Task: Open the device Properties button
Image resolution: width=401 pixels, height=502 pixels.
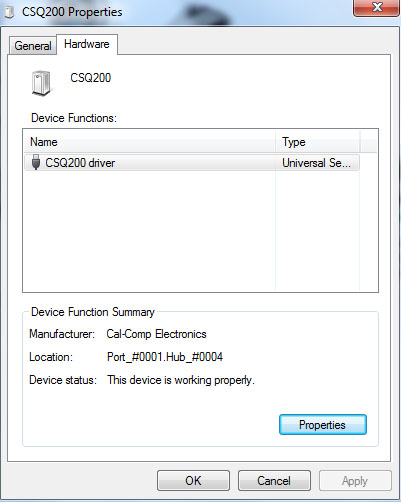Action: (x=323, y=425)
